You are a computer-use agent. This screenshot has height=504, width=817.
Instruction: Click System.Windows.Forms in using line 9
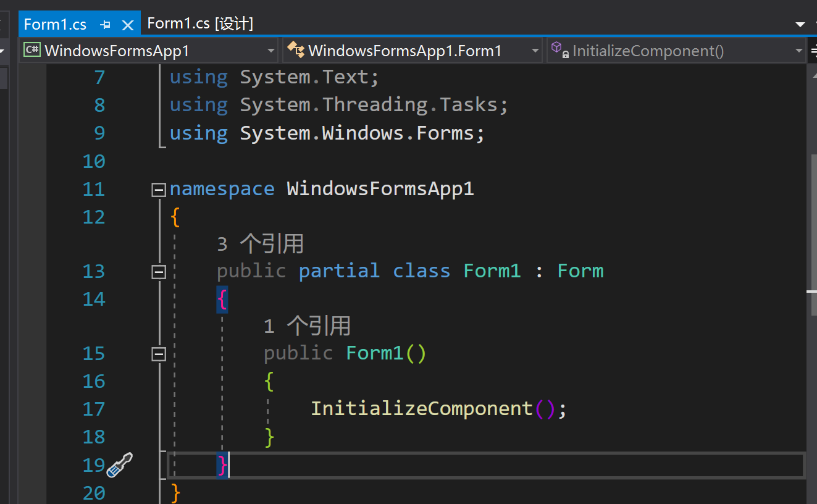coord(357,133)
